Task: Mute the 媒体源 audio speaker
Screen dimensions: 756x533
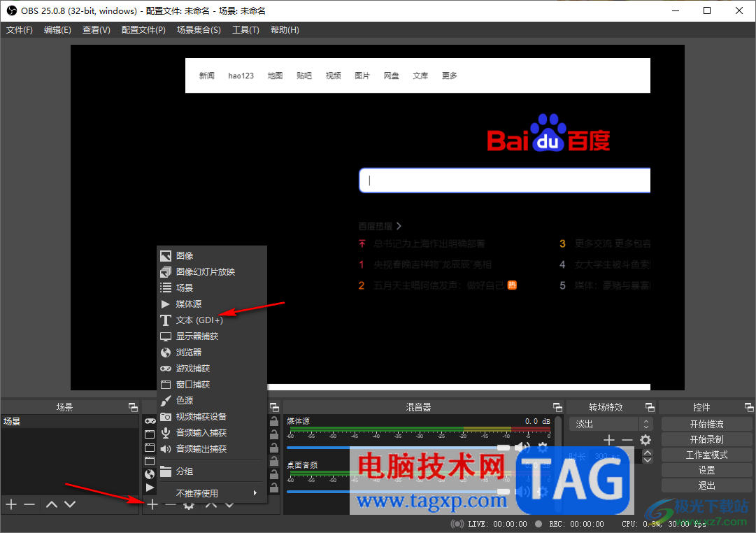Action: pyautogui.click(x=522, y=447)
